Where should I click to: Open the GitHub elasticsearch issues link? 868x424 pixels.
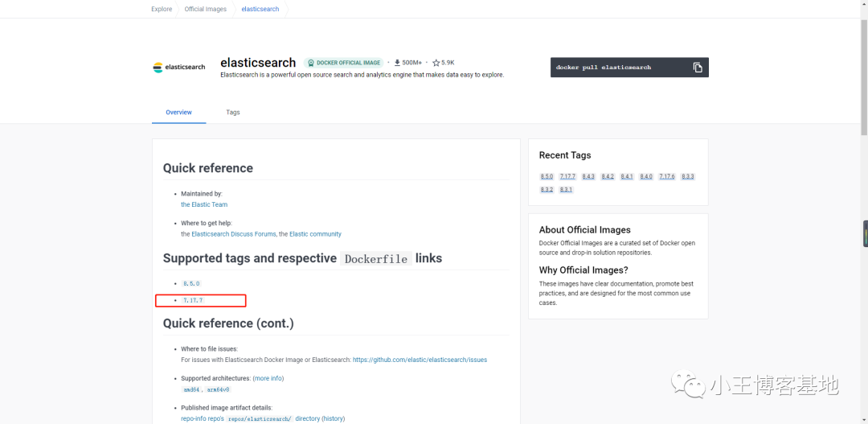[x=420, y=360]
